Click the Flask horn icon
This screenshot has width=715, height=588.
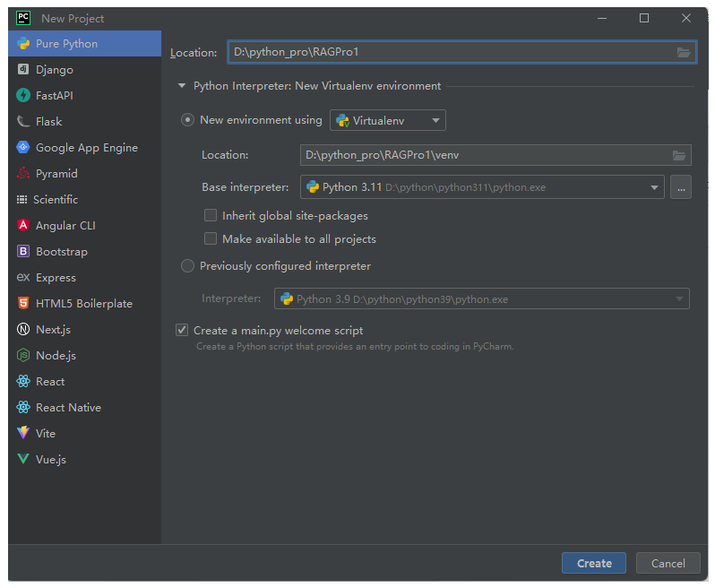[x=23, y=121]
